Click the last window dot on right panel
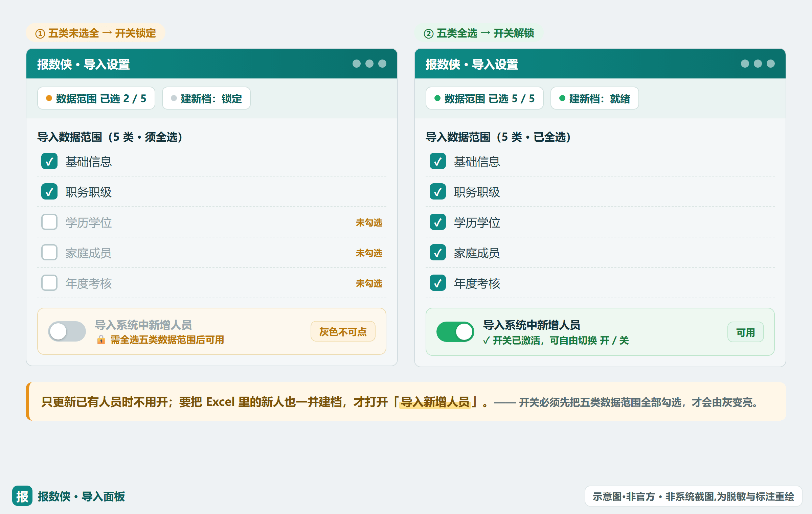The image size is (812, 514). [771, 64]
